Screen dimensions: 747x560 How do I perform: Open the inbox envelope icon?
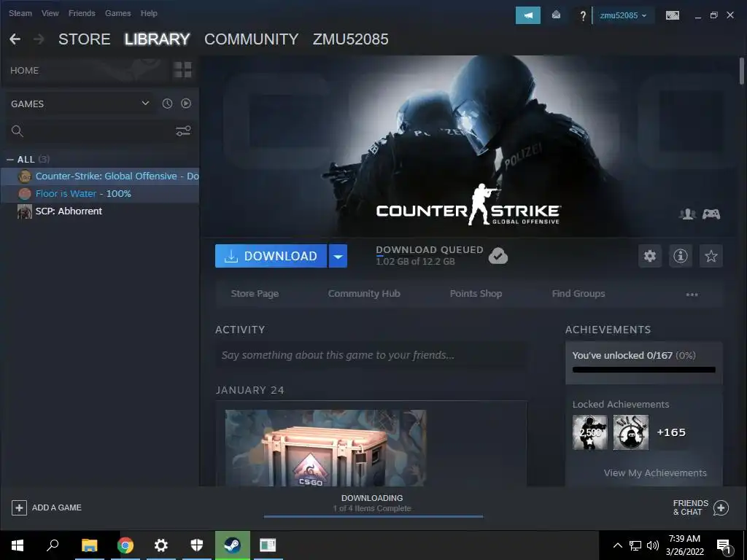point(556,15)
